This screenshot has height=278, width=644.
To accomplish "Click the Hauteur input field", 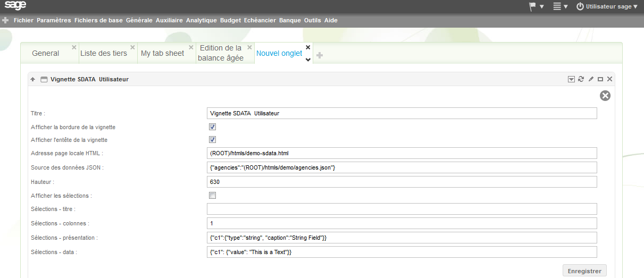I will coord(402,182).
